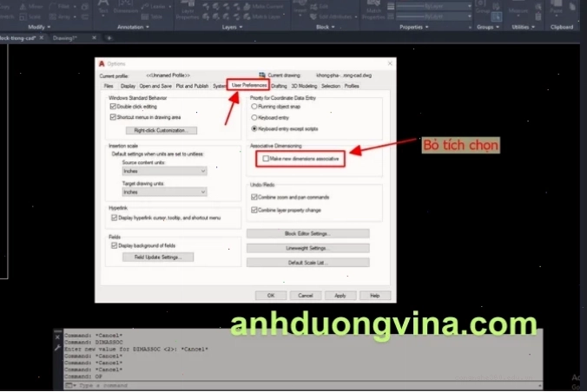Viewport: 587px width, 392px height.
Task: Toggle Combine layer property change
Action: [x=254, y=210]
